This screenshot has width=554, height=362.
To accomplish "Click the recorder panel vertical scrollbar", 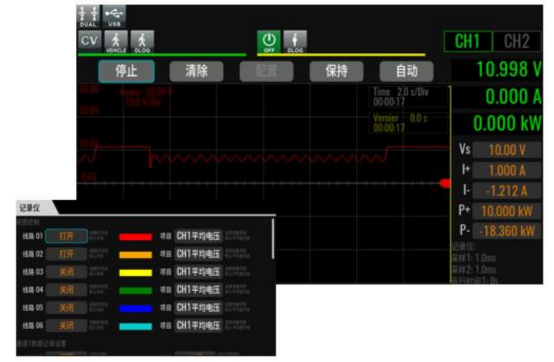I will point(273,239).
